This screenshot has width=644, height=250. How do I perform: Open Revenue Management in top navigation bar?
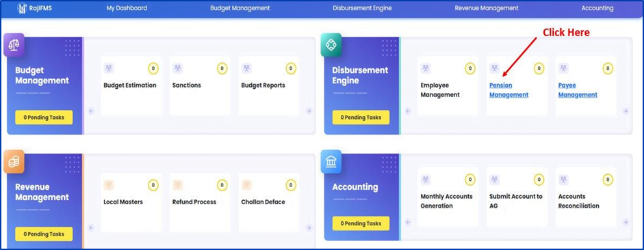pos(487,8)
